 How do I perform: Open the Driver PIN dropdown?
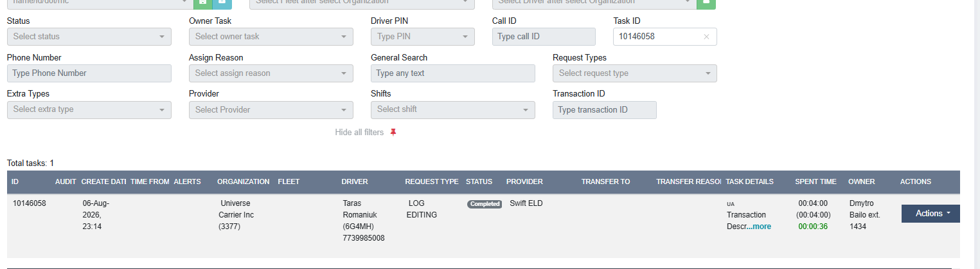pyautogui.click(x=423, y=37)
